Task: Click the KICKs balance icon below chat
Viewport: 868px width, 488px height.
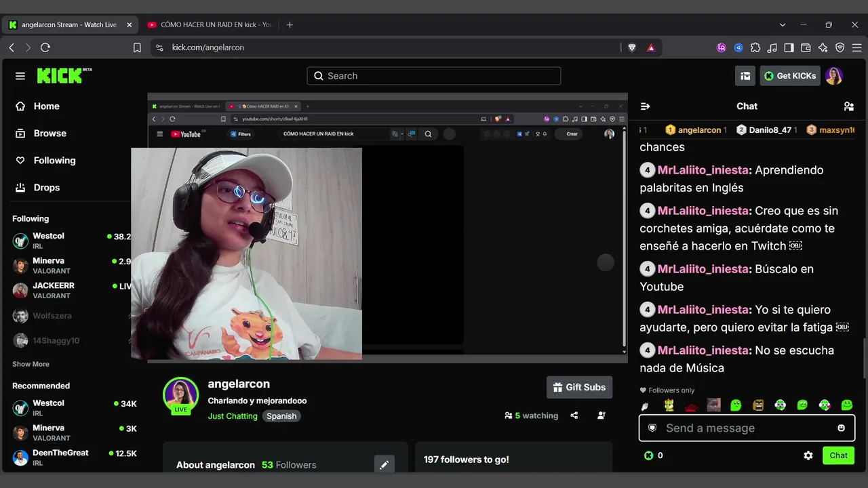Action: pos(649,455)
